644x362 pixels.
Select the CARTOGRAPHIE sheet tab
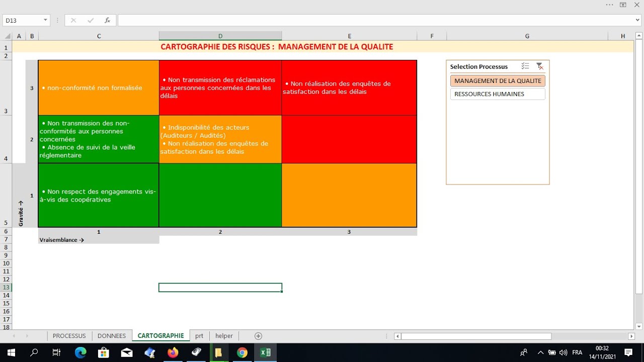(161, 336)
